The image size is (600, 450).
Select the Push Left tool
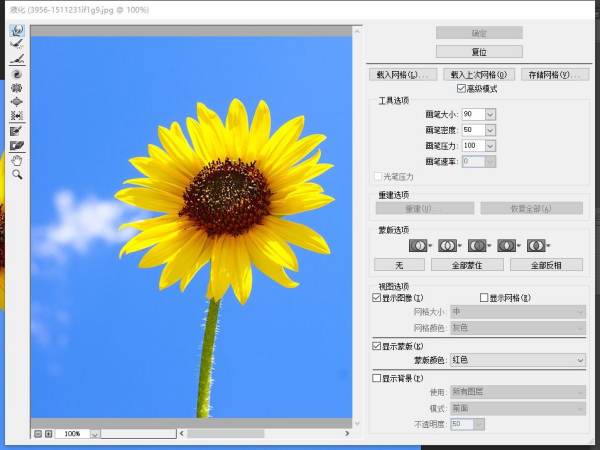point(16,115)
